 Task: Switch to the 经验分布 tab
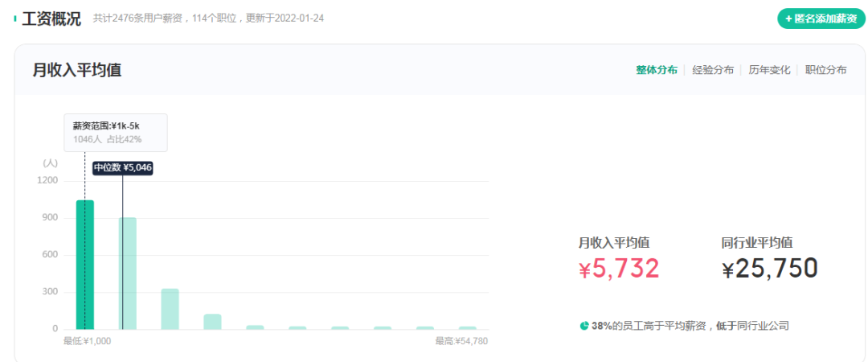point(713,70)
